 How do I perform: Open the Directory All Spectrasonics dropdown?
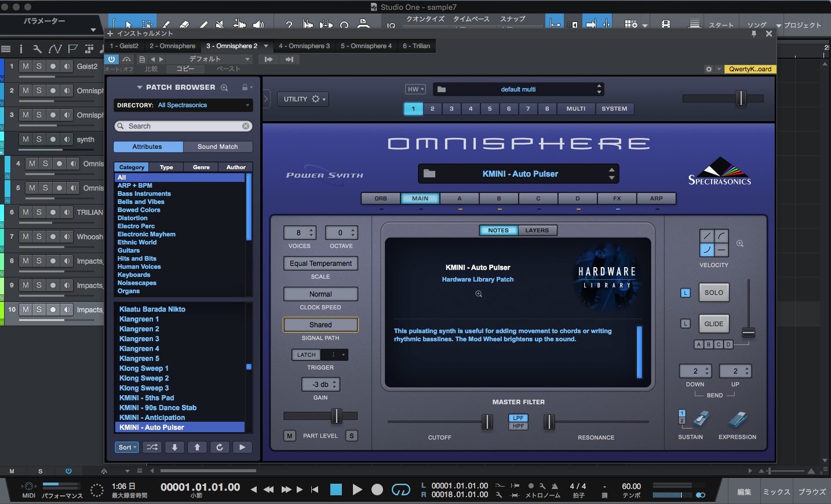coord(183,105)
